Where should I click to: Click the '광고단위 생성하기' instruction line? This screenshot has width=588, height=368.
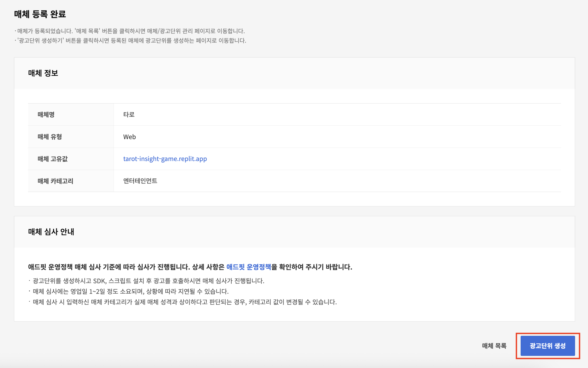click(x=131, y=40)
